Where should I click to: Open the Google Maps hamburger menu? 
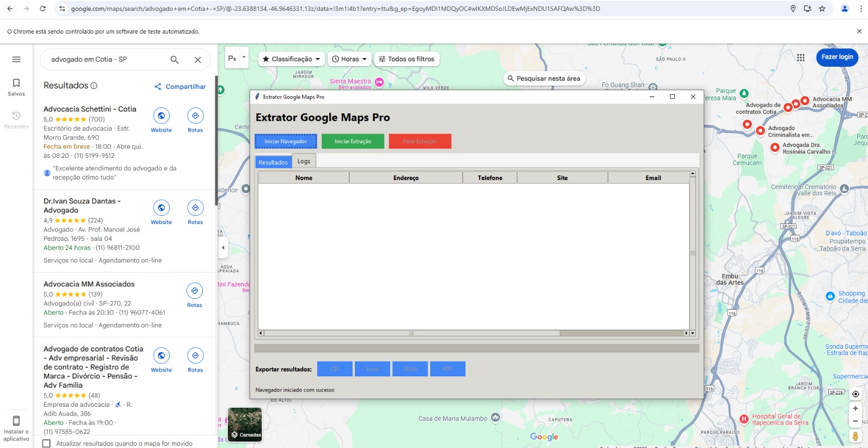16,60
